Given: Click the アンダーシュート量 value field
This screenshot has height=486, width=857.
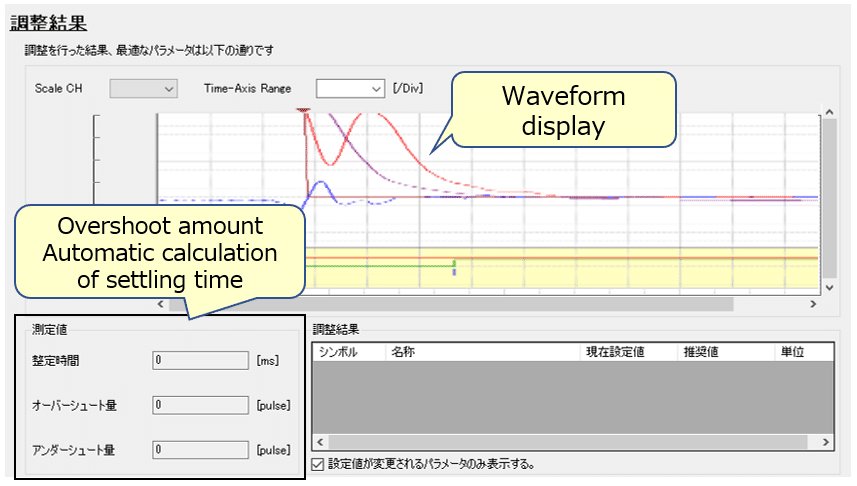Looking at the screenshot, I should [201, 450].
